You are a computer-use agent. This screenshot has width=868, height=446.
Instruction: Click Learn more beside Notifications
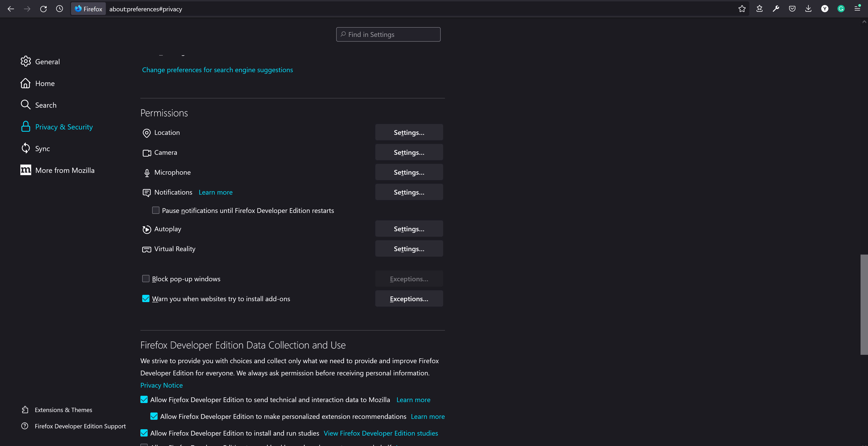click(x=216, y=192)
